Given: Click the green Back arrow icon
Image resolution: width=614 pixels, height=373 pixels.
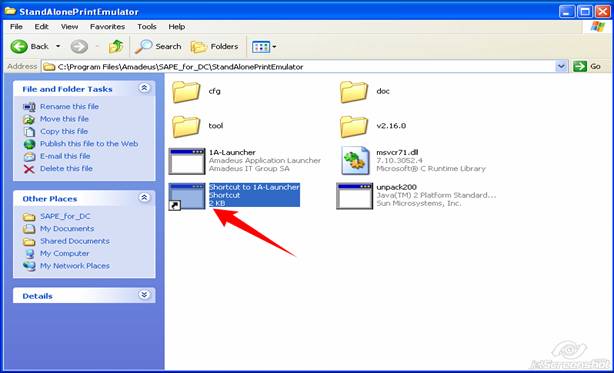Looking at the screenshot, I should tap(19, 47).
